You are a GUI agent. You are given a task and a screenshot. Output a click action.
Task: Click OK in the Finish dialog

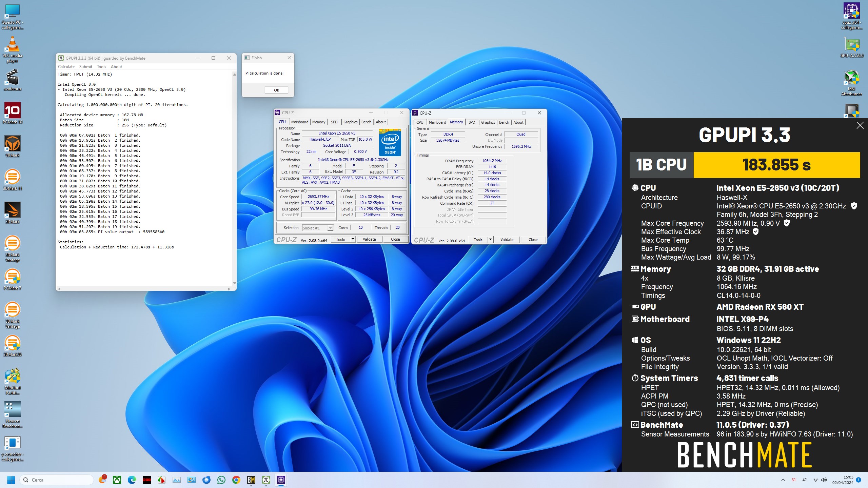click(x=276, y=90)
